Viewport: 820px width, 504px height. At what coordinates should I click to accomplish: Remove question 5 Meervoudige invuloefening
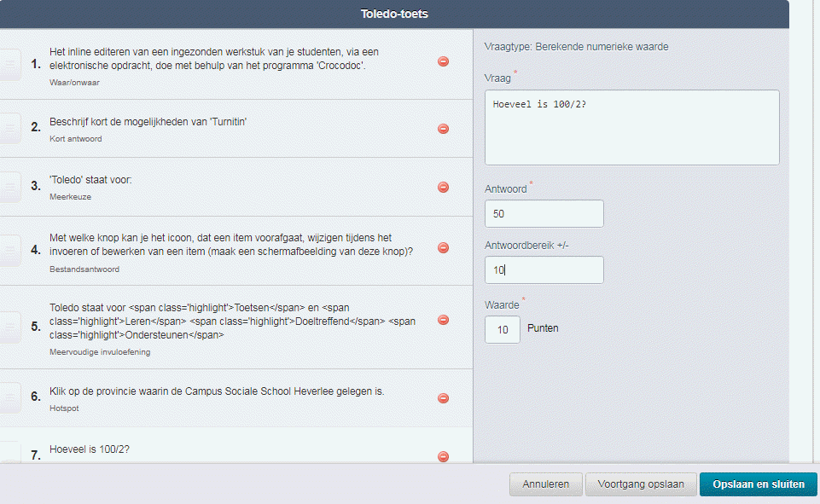point(443,320)
